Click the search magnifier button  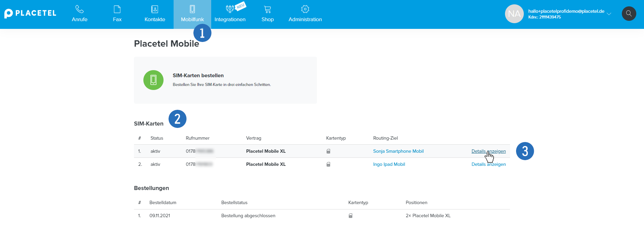(629, 14)
